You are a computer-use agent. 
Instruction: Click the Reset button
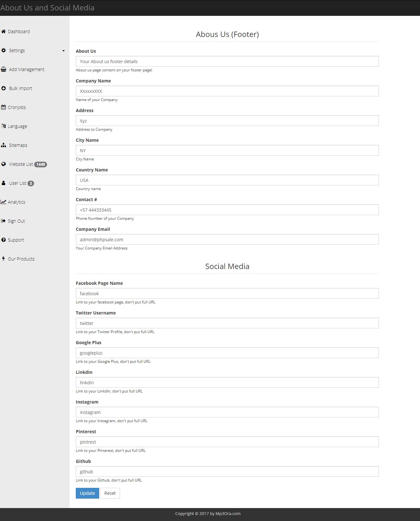tap(110, 493)
